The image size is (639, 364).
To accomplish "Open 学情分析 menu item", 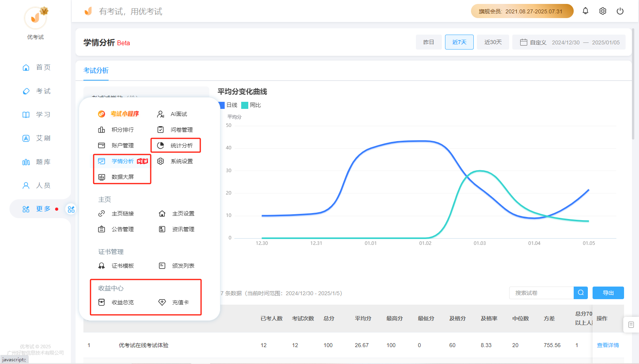I will 123,161.
